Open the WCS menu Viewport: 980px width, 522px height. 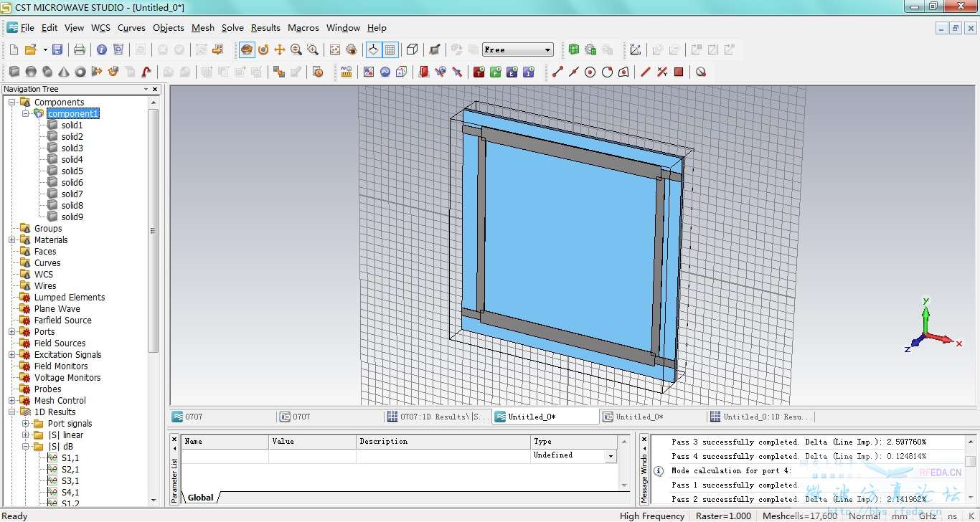100,28
